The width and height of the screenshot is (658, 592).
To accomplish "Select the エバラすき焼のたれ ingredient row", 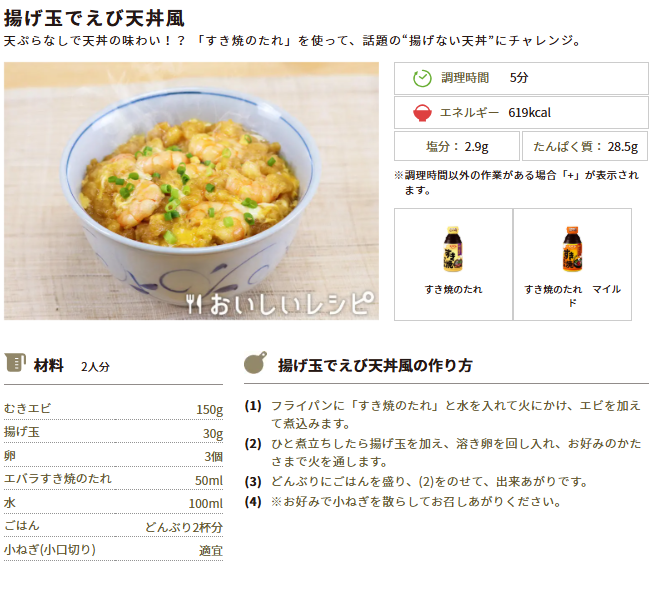I will (x=113, y=479).
